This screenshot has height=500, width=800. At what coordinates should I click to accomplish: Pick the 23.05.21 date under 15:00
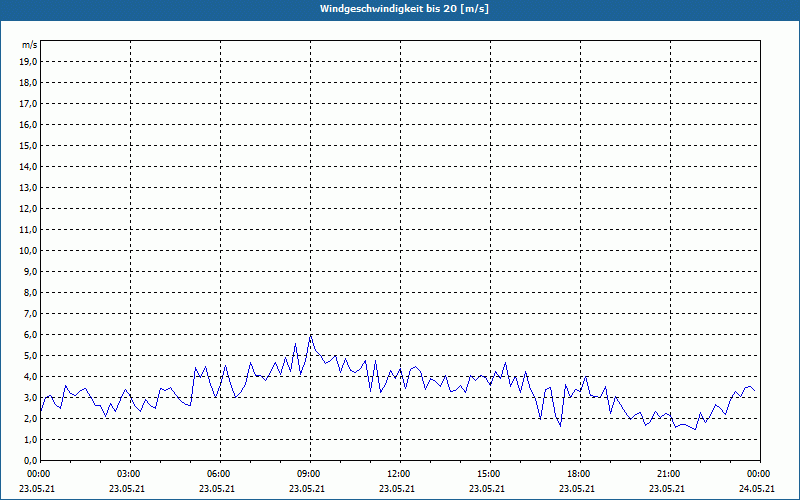(487, 488)
